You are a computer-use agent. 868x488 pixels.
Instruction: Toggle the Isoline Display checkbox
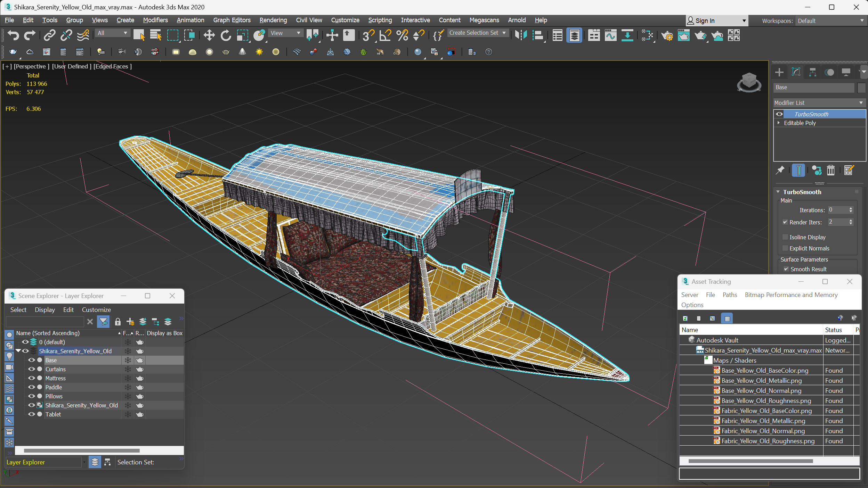click(x=785, y=237)
